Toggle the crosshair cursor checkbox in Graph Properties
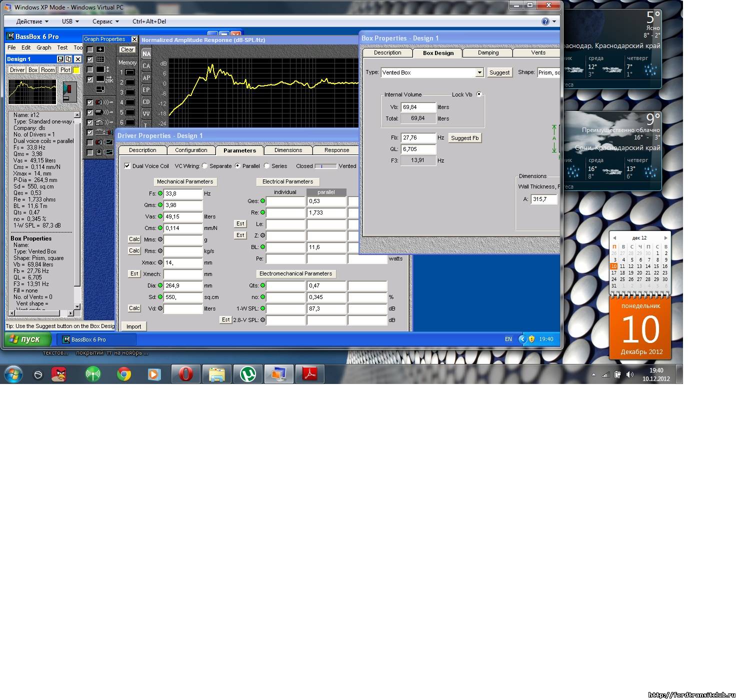The width and height of the screenshot is (738, 700). coord(90,49)
